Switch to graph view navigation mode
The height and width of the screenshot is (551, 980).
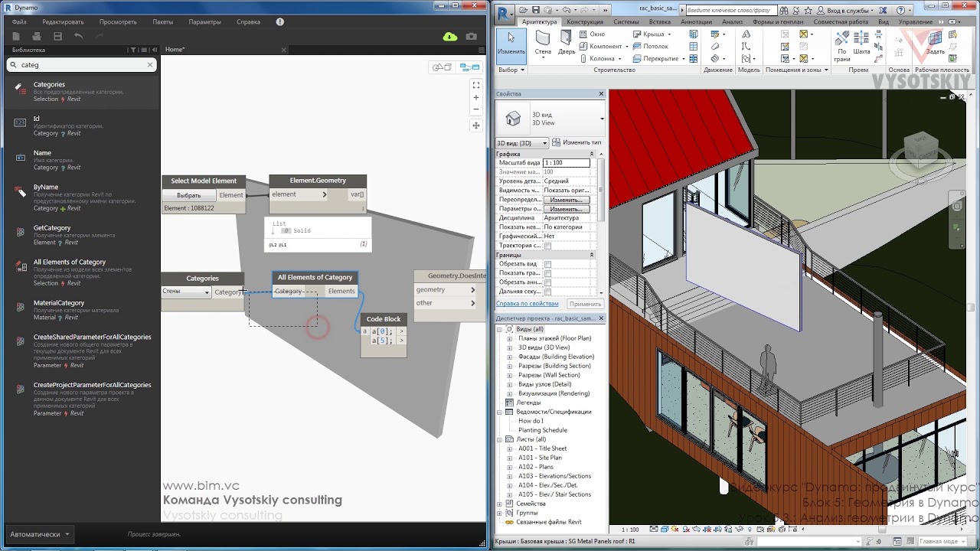point(469,67)
